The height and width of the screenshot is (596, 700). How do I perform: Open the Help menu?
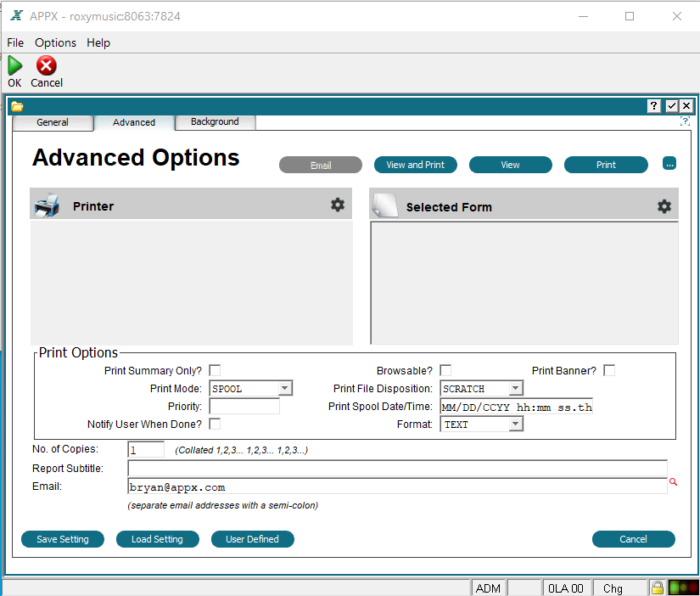98,43
